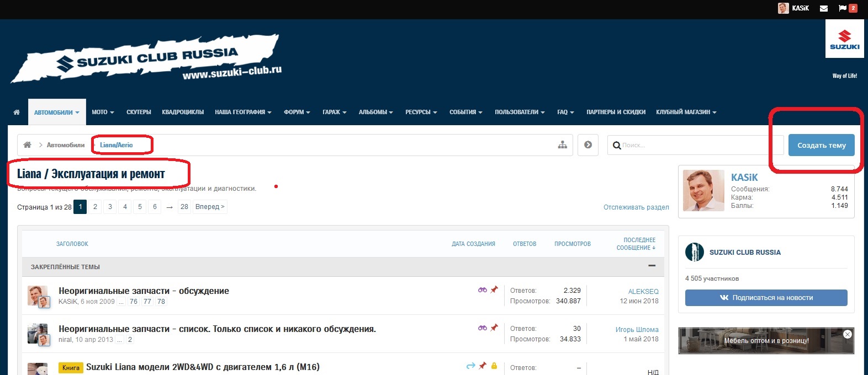
Task: Expand the Мото dropdown menu
Action: pyautogui.click(x=103, y=112)
